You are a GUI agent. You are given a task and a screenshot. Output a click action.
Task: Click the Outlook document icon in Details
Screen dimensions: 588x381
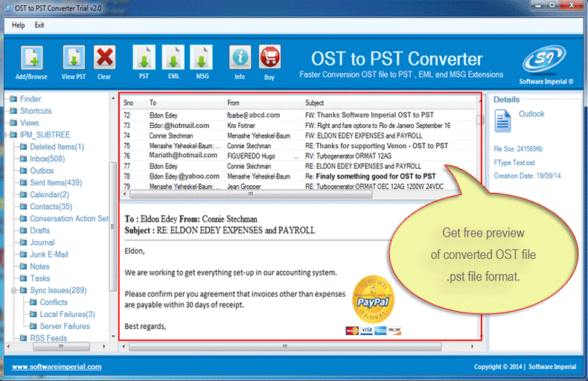(x=502, y=121)
